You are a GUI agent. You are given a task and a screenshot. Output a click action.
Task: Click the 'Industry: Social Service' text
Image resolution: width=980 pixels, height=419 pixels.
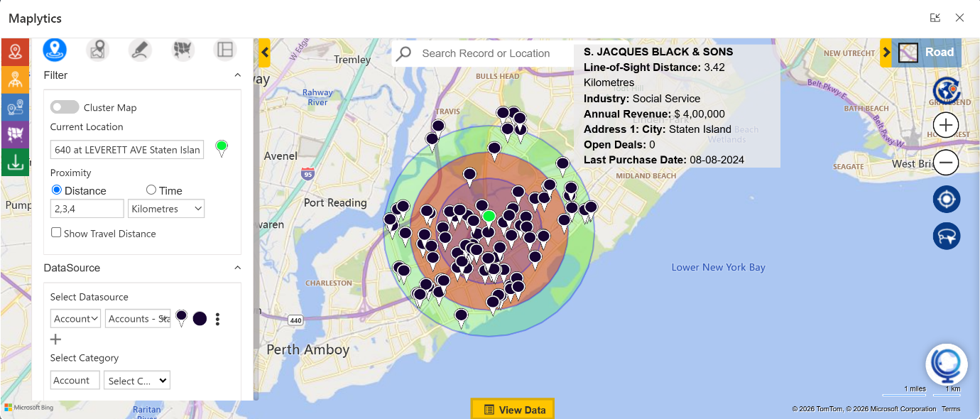pos(642,99)
